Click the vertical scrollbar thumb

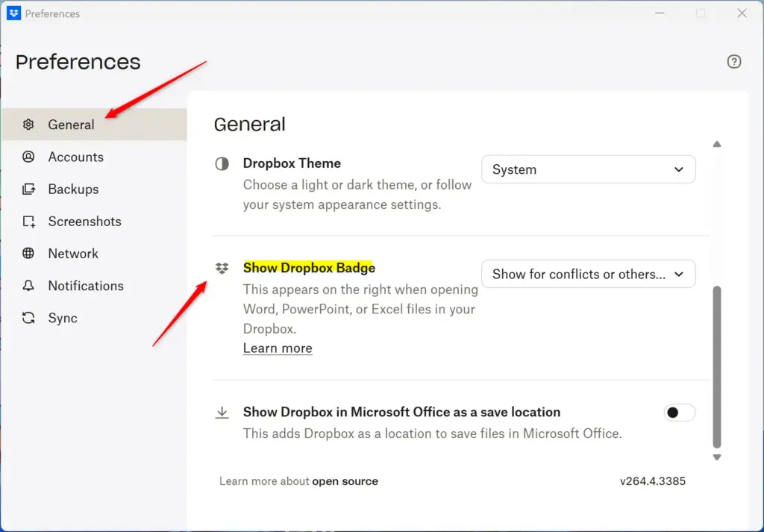[x=717, y=367]
